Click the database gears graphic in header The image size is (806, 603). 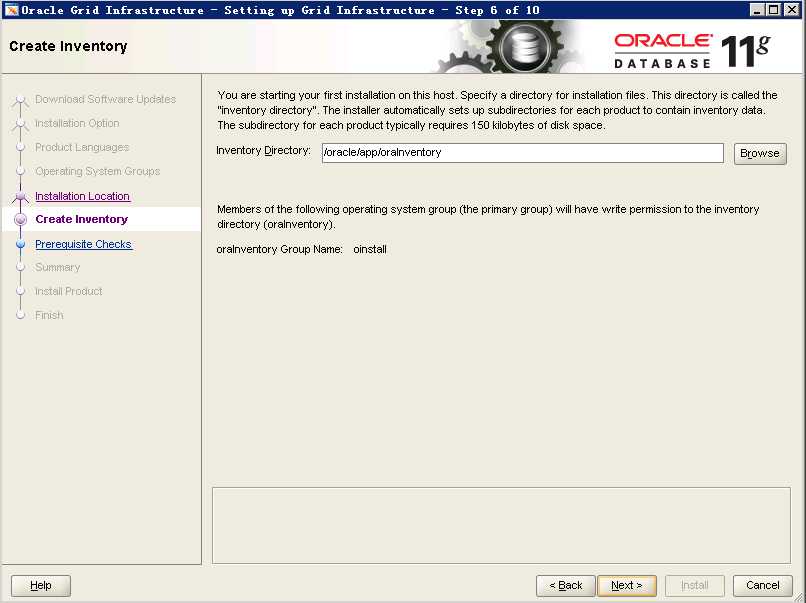[x=509, y=47]
